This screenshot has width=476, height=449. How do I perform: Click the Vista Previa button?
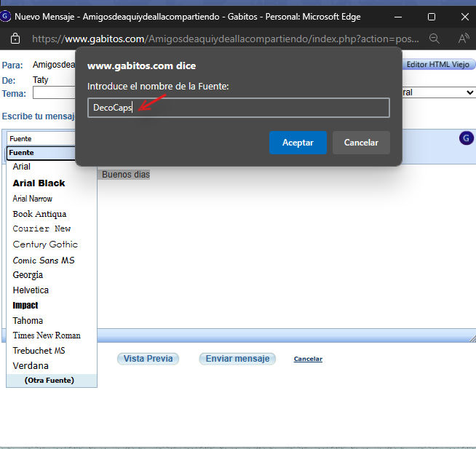pyautogui.click(x=148, y=359)
